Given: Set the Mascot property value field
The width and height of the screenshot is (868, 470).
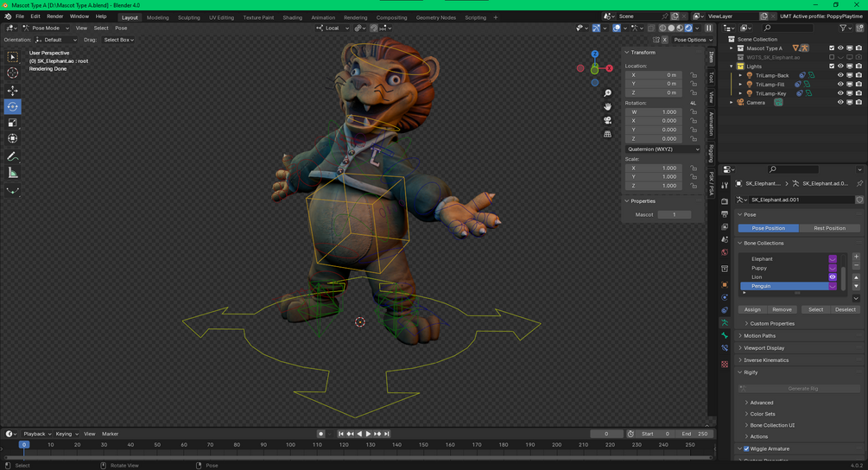Looking at the screenshot, I should 674,214.
